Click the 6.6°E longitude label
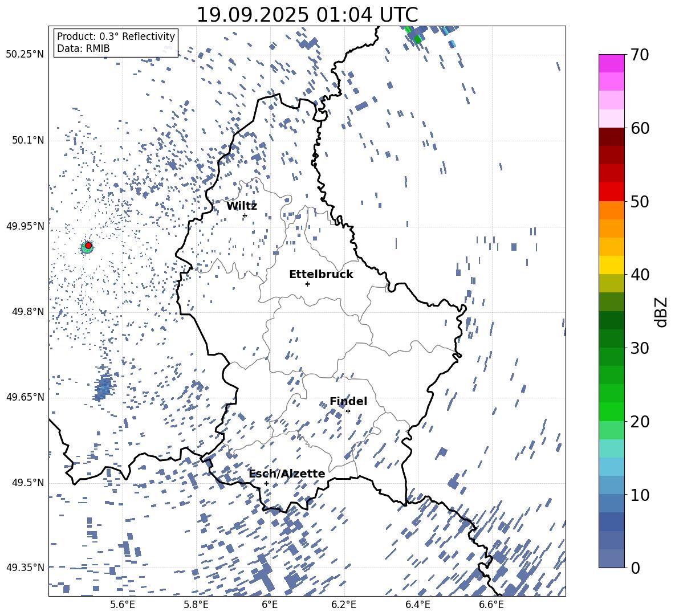The height and width of the screenshot is (616, 675). pos(491,605)
